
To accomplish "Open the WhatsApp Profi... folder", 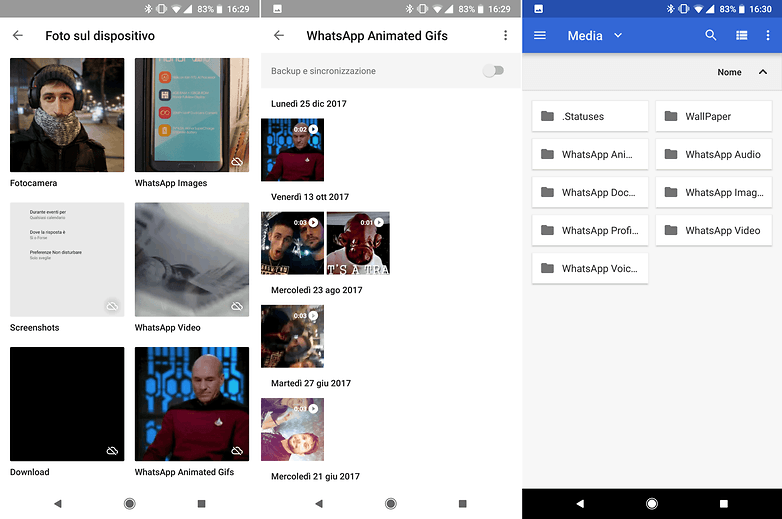I will coord(590,230).
